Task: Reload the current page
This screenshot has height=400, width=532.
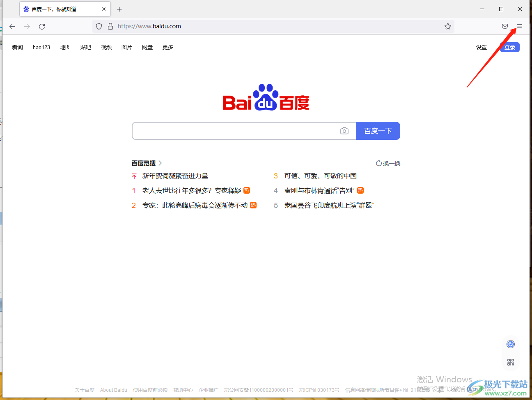Action: tap(42, 26)
